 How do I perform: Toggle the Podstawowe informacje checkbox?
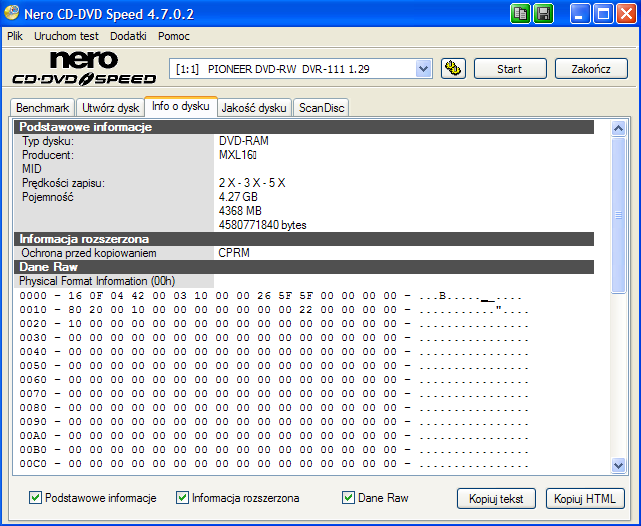[x=35, y=498]
